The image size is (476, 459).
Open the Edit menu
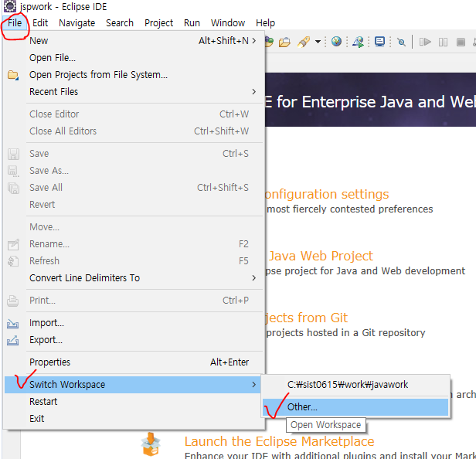point(40,23)
